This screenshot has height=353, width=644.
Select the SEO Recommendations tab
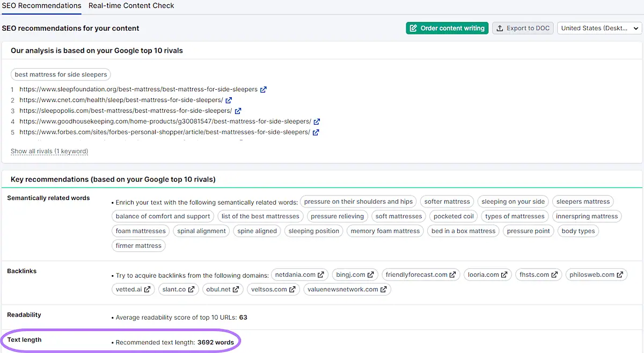tap(41, 6)
